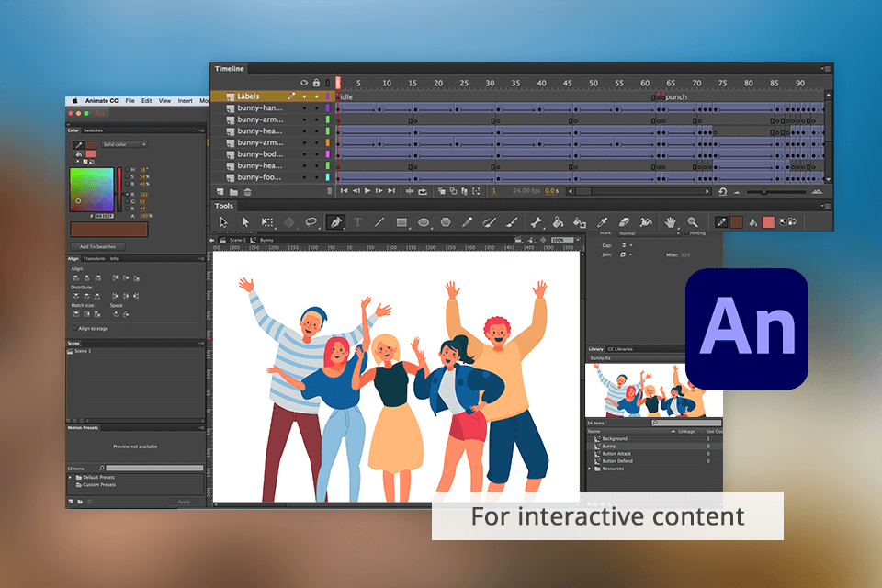This screenshot has width=882, height=588.
Task: Toggle lock all layers padlock icon
Action: point(316,83)
